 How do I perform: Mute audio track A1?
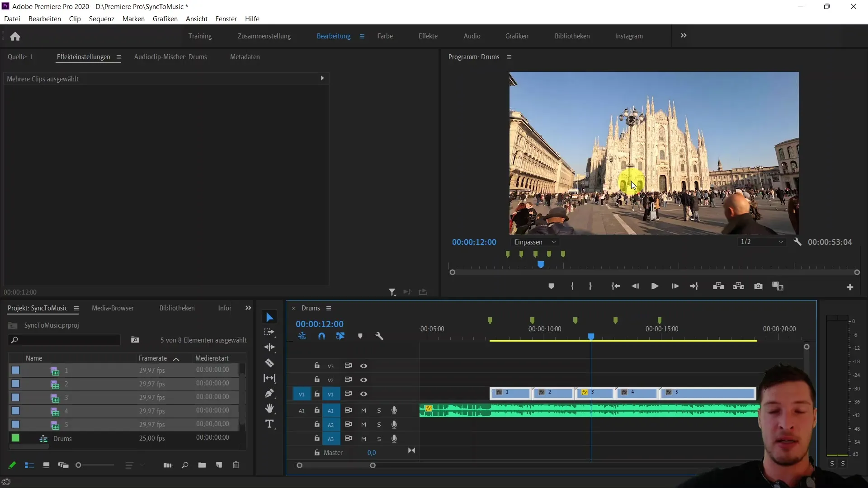tap(363, 411)
